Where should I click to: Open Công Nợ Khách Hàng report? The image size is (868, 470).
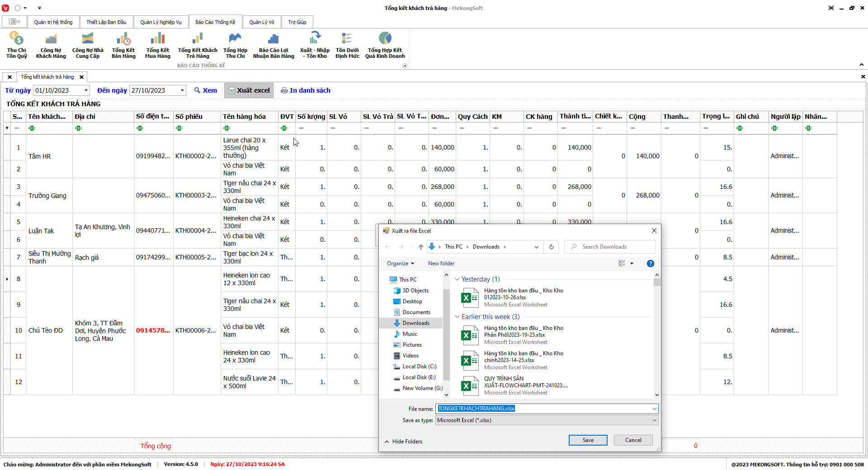tap(51, 45)
